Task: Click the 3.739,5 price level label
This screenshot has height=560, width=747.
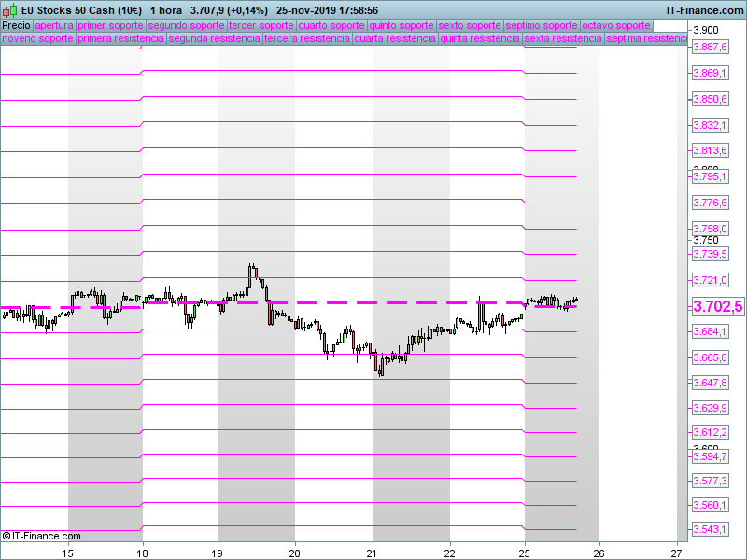Action: 710,254
